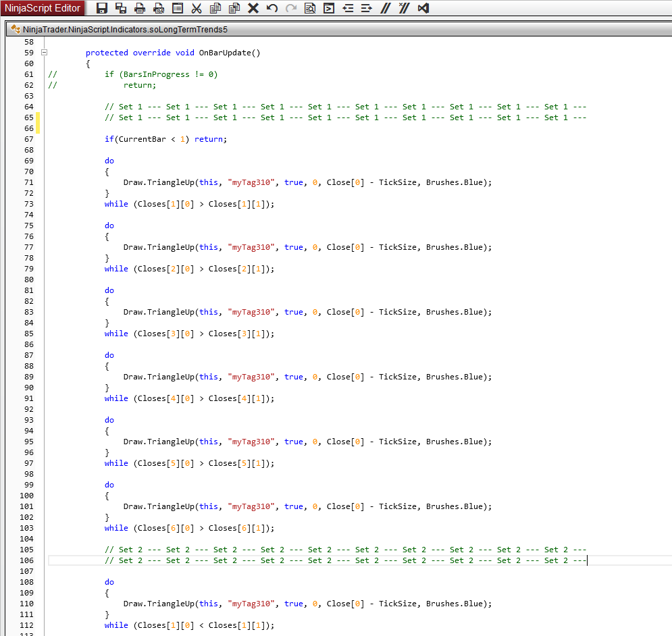Open print preview from the toolbar
Image resolution: width=672 pixels, height=636 pixels.
click(x=159, y=8)
